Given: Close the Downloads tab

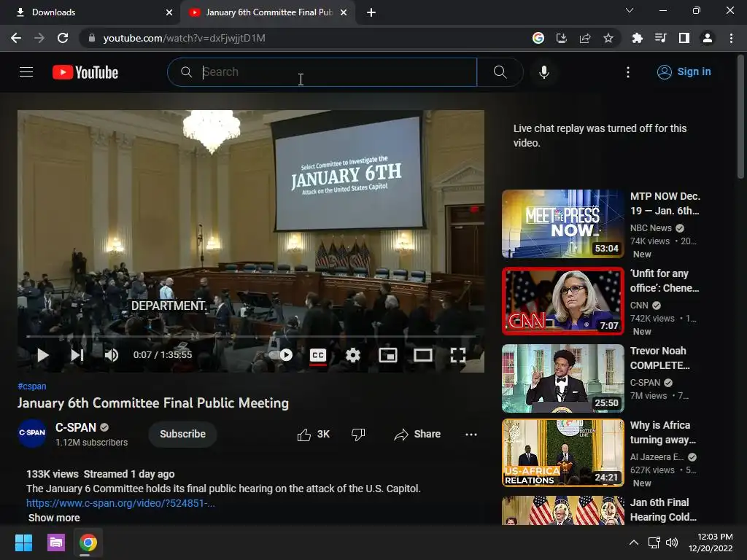Looking at the screenshot, I should [x=169, y=12].
